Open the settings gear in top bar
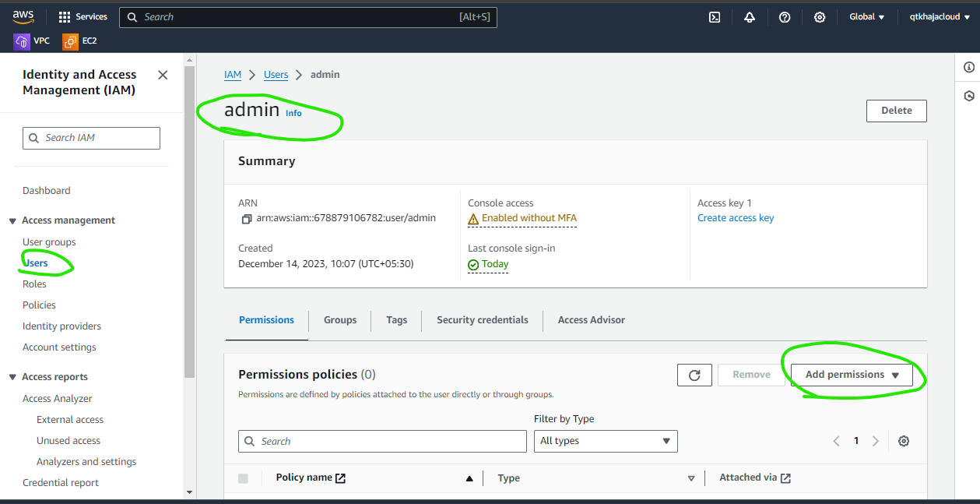Screen dimensions: 980x504 820,17
